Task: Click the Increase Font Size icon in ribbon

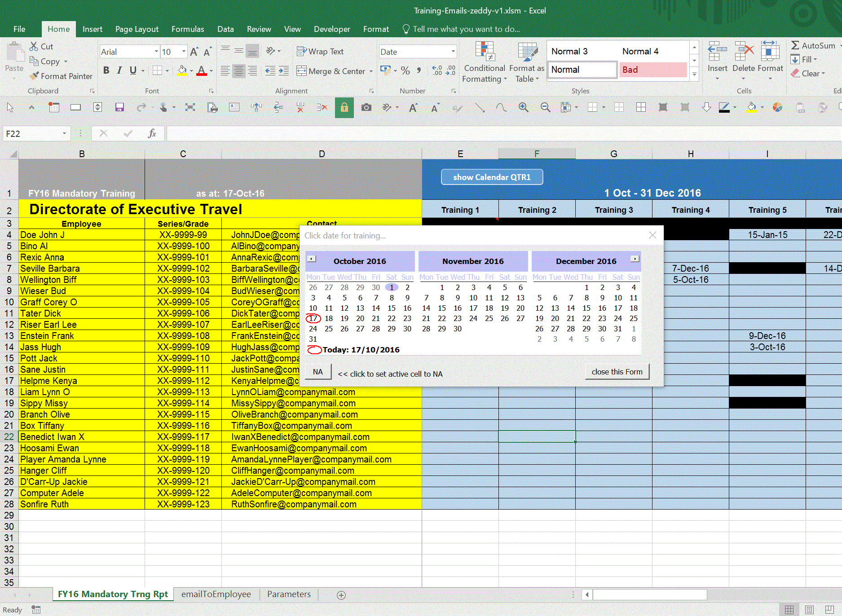Action: 194,52
